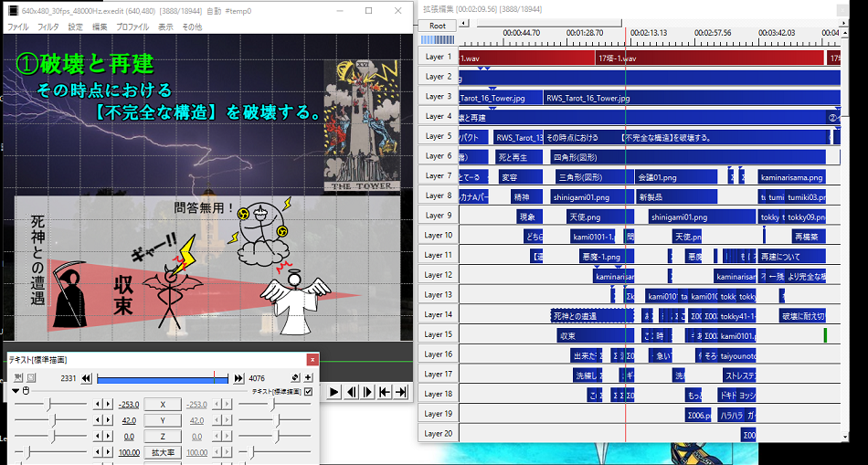Click the right Z position slider

point(274,436)
